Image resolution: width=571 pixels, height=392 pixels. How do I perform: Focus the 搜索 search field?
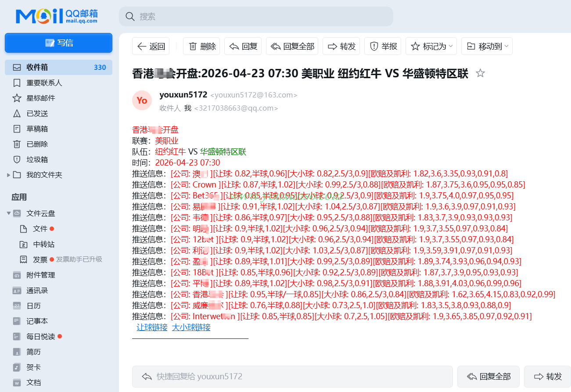(x=256, y=17)
